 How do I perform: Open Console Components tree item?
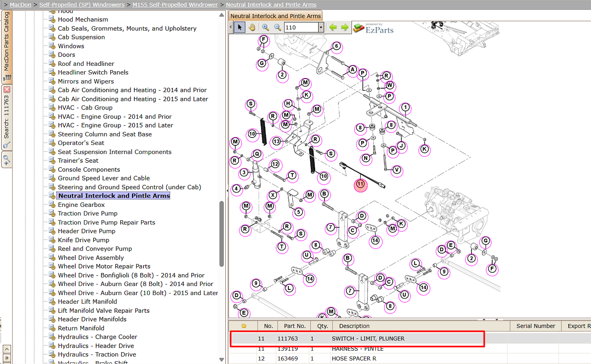89,169
